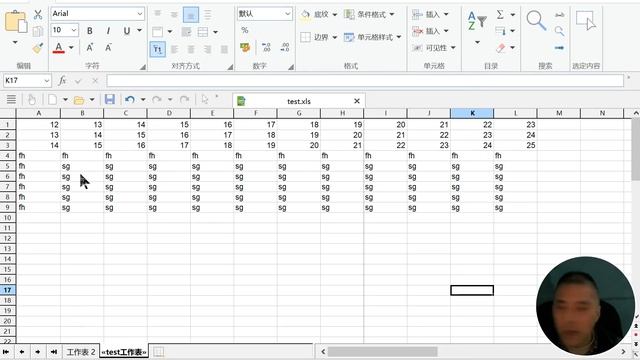Click cell L3 containing 25
This screenshot has height=360, width=640.
point(515,145)
